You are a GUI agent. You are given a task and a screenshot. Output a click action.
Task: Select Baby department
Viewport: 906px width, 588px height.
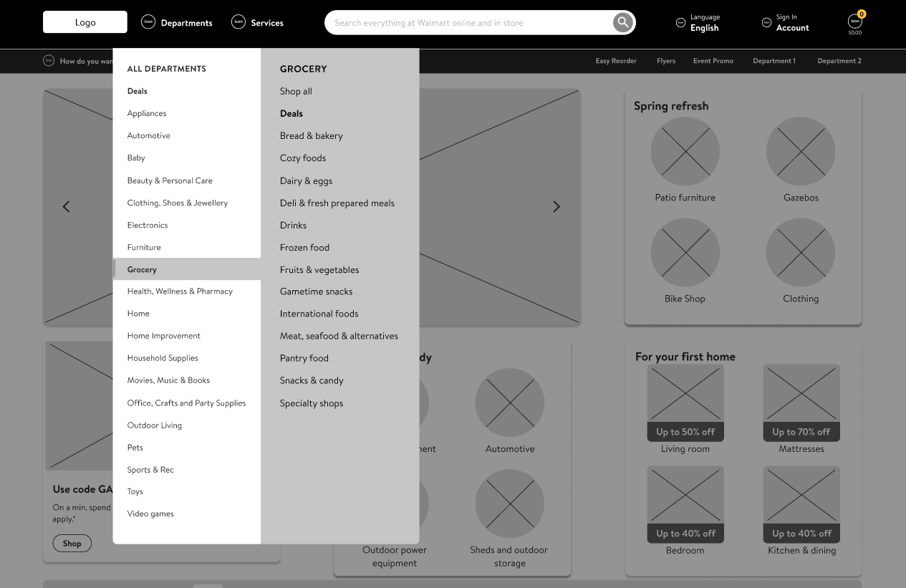coord(136,158)
